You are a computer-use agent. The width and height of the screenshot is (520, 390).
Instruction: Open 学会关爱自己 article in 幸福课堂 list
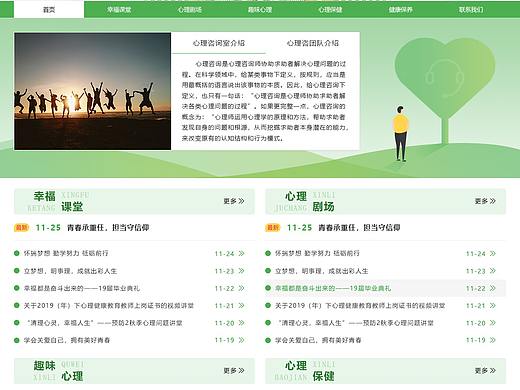(67, 340)
